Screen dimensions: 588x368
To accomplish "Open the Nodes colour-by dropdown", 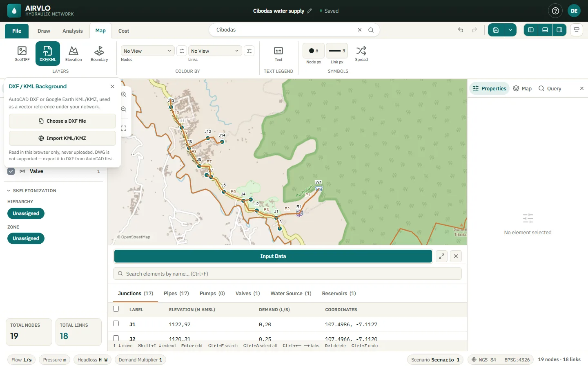I will [x=147, y=51].
